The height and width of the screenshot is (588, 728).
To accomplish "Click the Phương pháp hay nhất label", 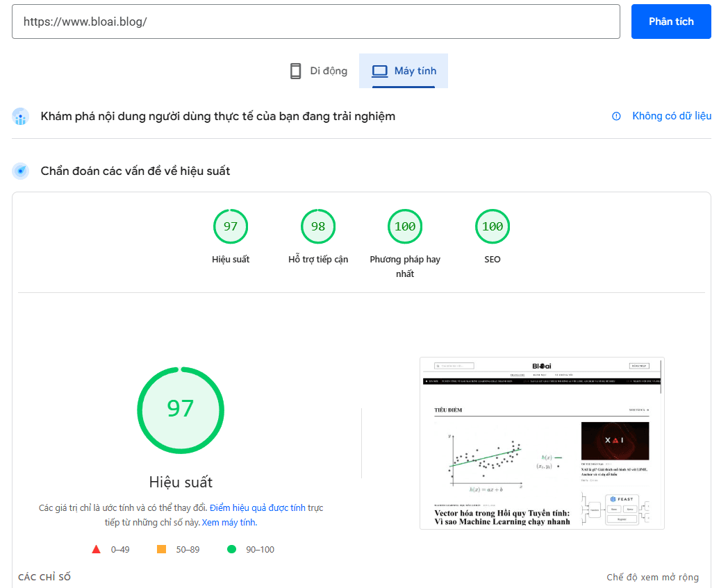I will 405,267.
